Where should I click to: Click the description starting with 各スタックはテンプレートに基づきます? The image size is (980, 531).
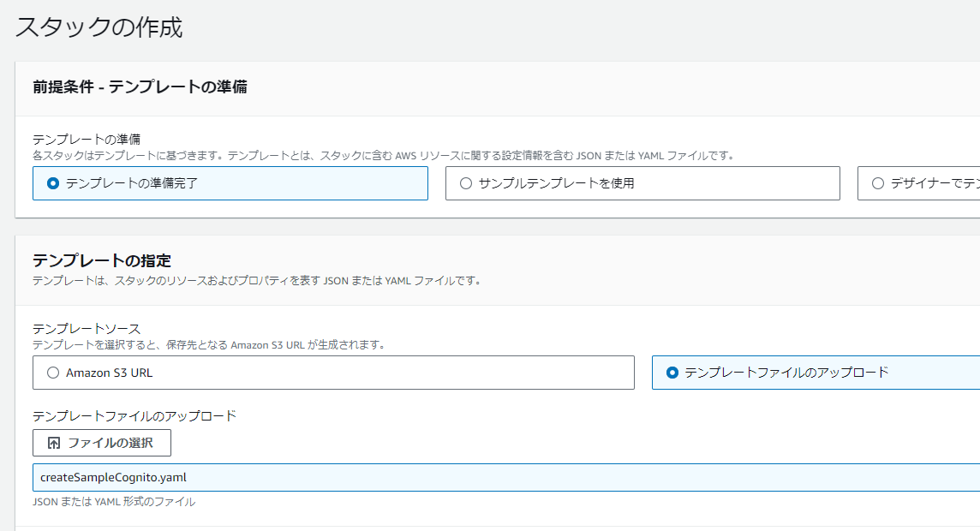[383, 156]
